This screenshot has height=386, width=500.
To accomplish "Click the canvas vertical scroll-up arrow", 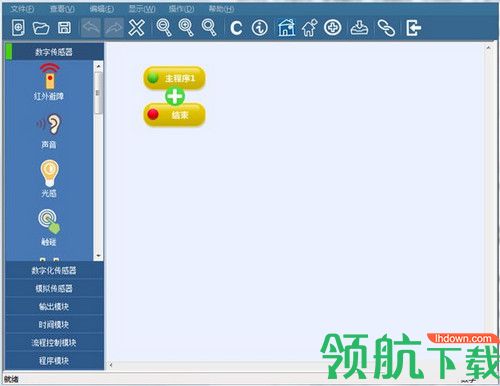I will coord(488,48).
